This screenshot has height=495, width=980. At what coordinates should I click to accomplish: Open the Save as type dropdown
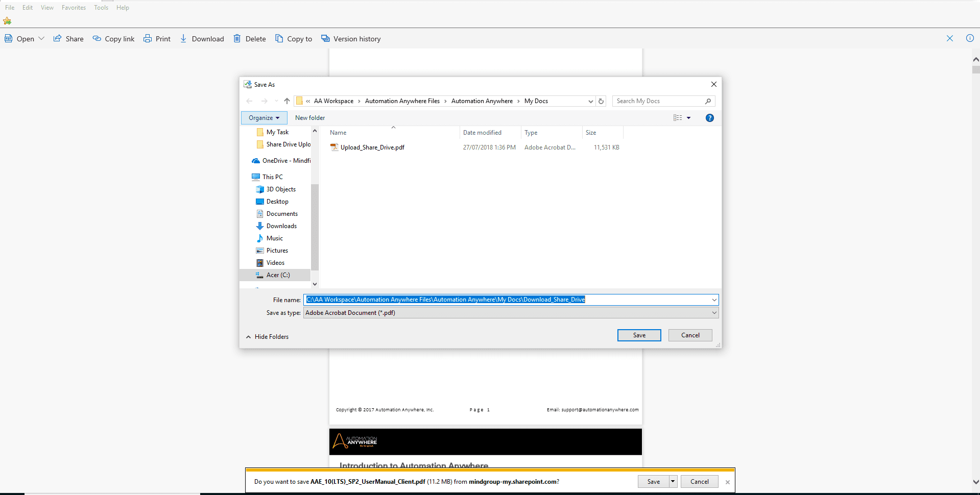click(714, 313)
